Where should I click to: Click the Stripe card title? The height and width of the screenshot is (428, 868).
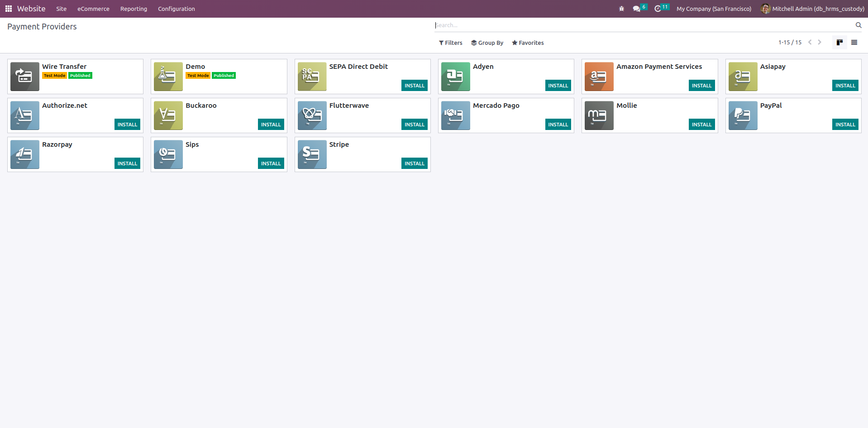pyautogui.click(x=339, y=144)
